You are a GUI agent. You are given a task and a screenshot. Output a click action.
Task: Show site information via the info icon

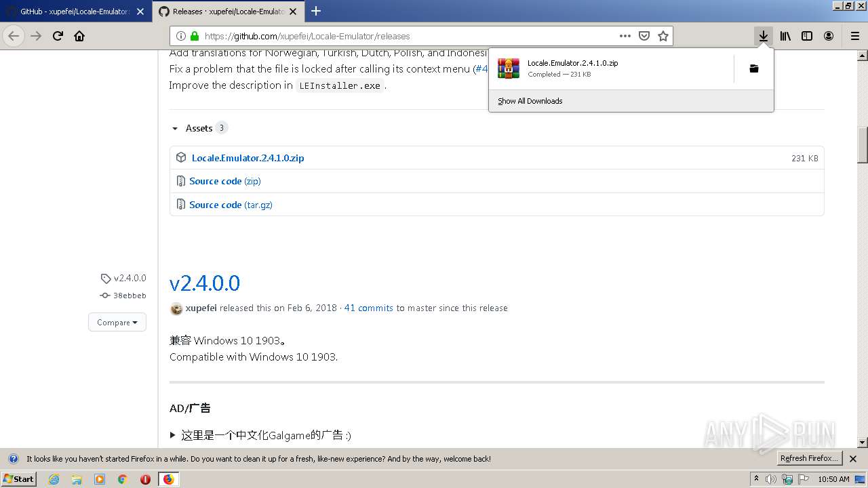click(181, 36)
